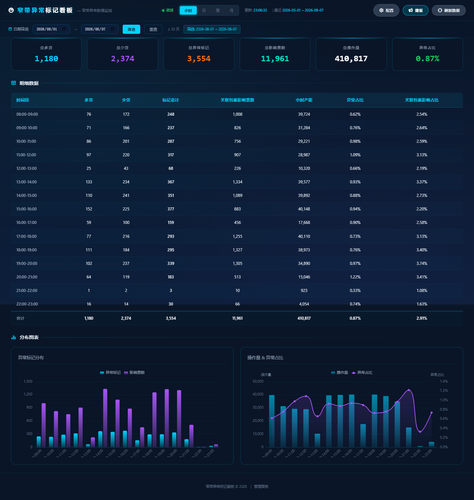Click the highlighted broadcast button in the top-right
This screenshot has width=474, height=500.
415,10
